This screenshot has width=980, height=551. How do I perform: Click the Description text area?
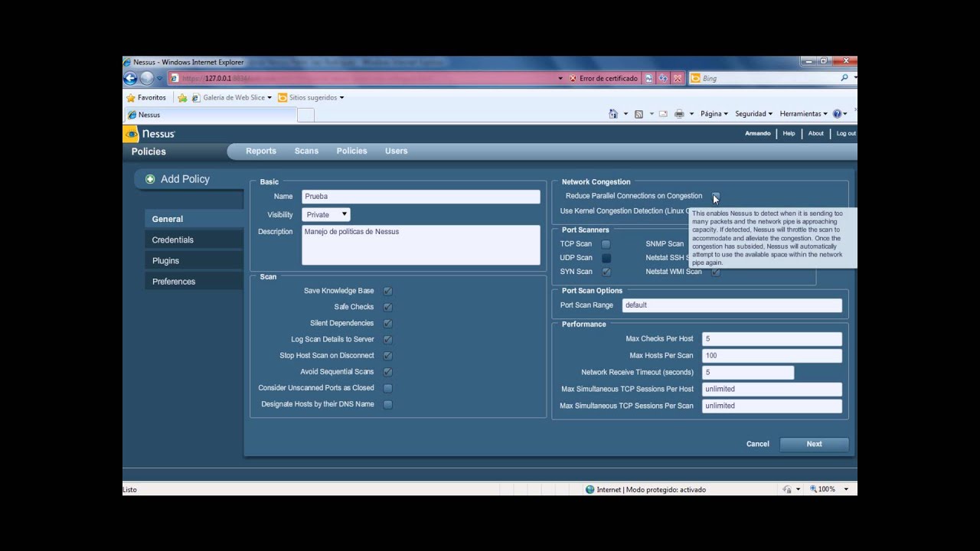pyautogui.click(x=421, y=245)
